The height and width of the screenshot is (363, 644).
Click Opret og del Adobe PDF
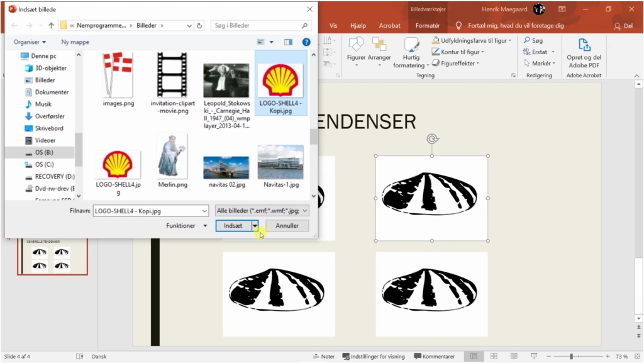point(584,53)
